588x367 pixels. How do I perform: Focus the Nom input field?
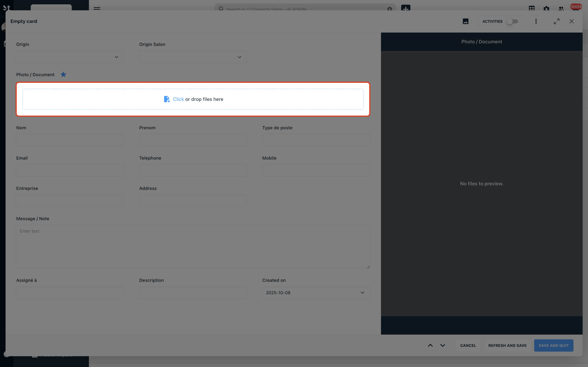click(70, 140)
